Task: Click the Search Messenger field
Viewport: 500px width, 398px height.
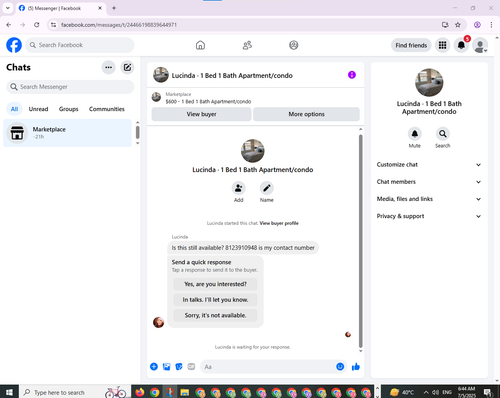Action: click(70, 87)
